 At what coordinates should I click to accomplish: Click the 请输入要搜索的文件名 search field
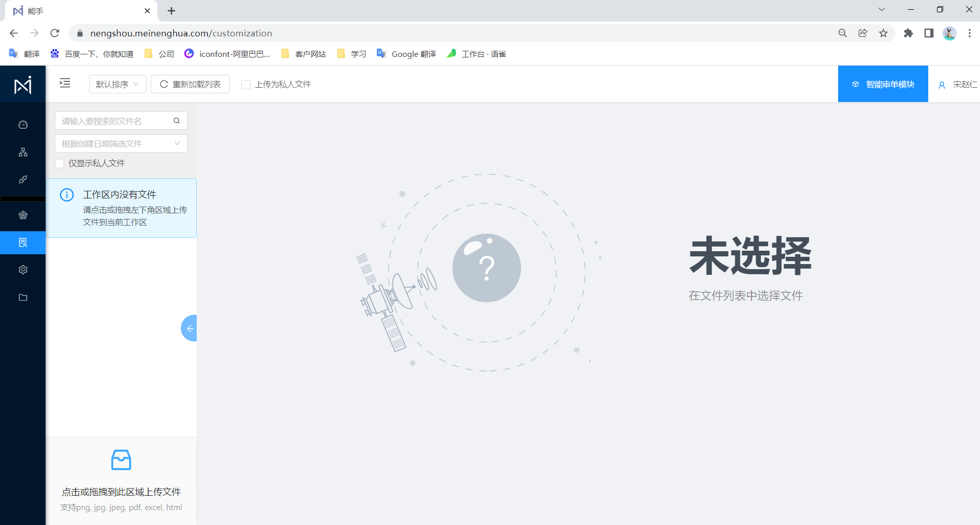pyautogui.click(x=121, y=121)
